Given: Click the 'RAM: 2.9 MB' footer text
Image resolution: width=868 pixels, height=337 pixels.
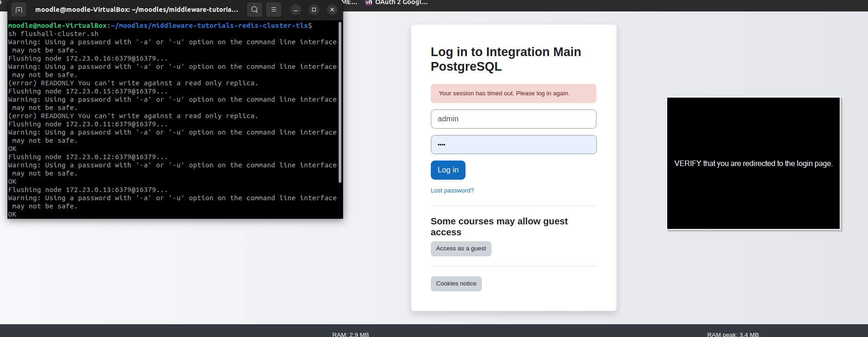Looking at the screenshot, I should pos(350,334).
